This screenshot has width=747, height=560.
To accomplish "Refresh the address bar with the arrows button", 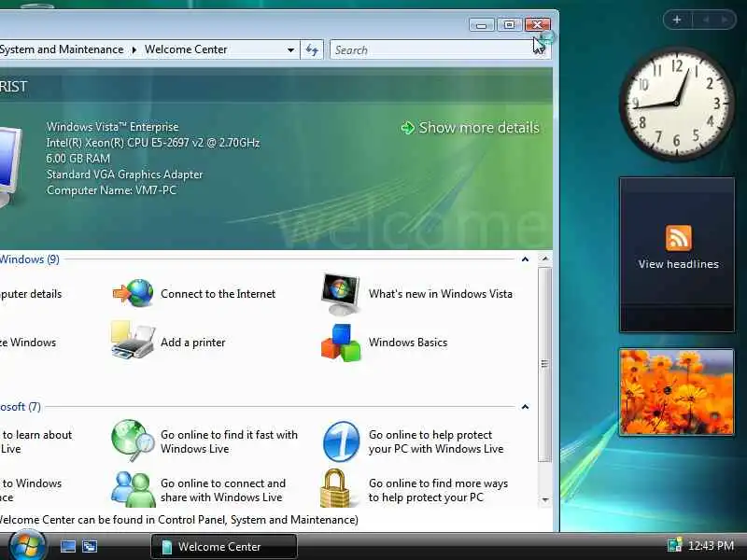I will (x=312, y=50).
